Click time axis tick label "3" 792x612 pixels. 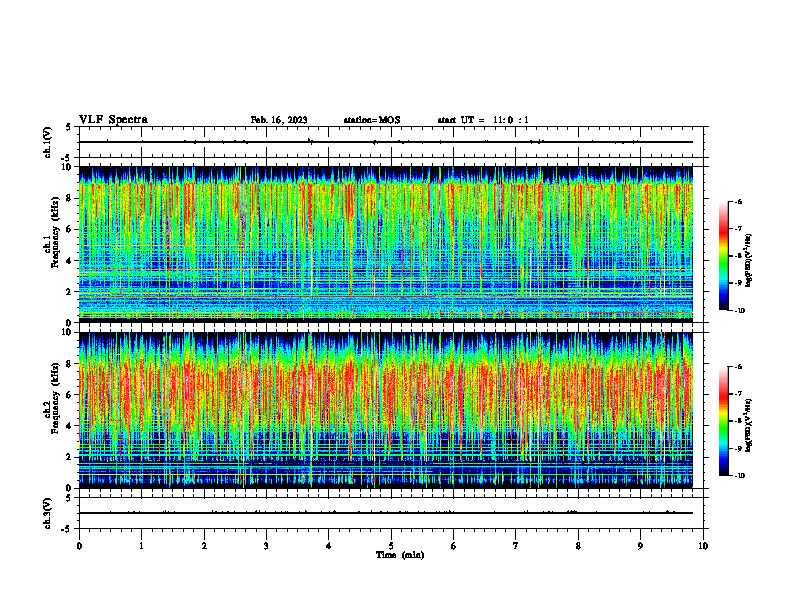(x=266, y=546)
